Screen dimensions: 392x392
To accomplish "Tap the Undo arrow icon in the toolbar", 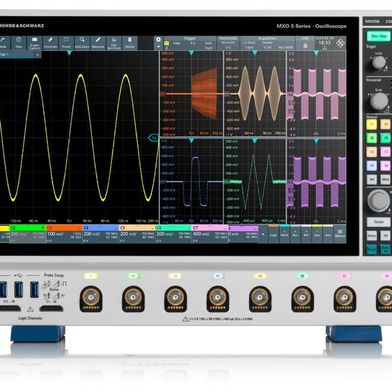I will pos(3,43).
